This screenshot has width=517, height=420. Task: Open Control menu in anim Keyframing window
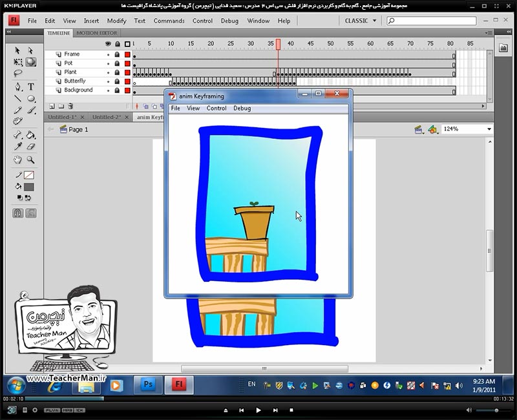(216, 108)
